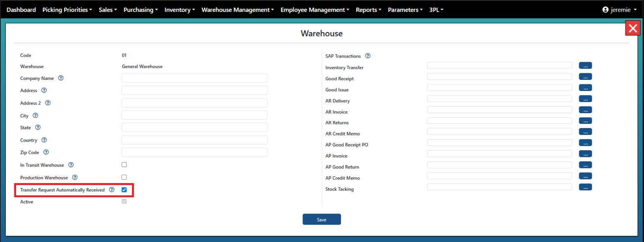Screen dimensions: 644x242
Task: Click the help icon beside Address 2
Action: click(48, 103)
